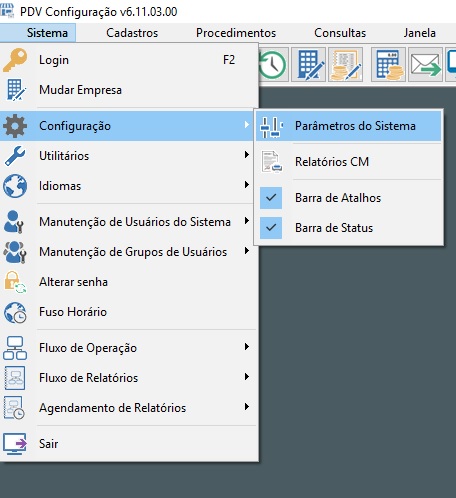Click the Fuso Horário globe-clock icon

pos(15,312)
